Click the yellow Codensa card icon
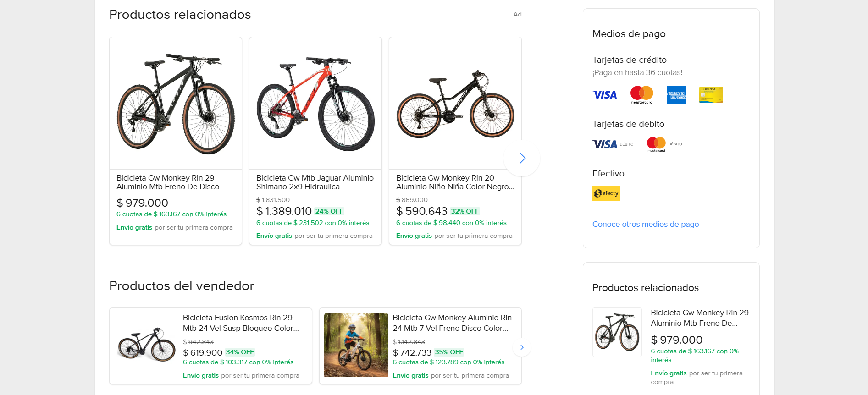 [711, 95]
